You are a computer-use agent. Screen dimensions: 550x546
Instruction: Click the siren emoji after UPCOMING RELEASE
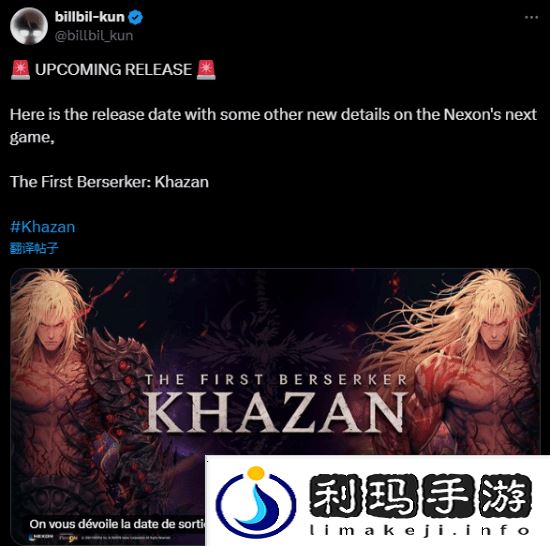pos(206,70)
